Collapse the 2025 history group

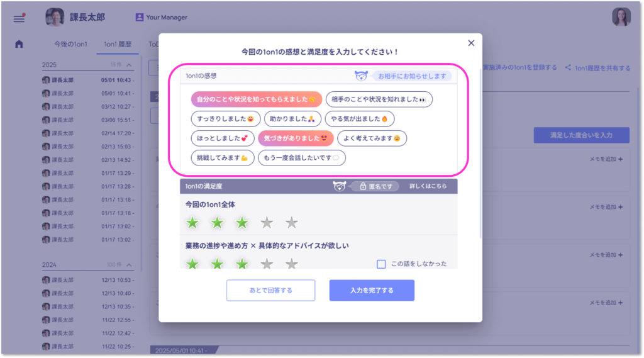point(129,65)
